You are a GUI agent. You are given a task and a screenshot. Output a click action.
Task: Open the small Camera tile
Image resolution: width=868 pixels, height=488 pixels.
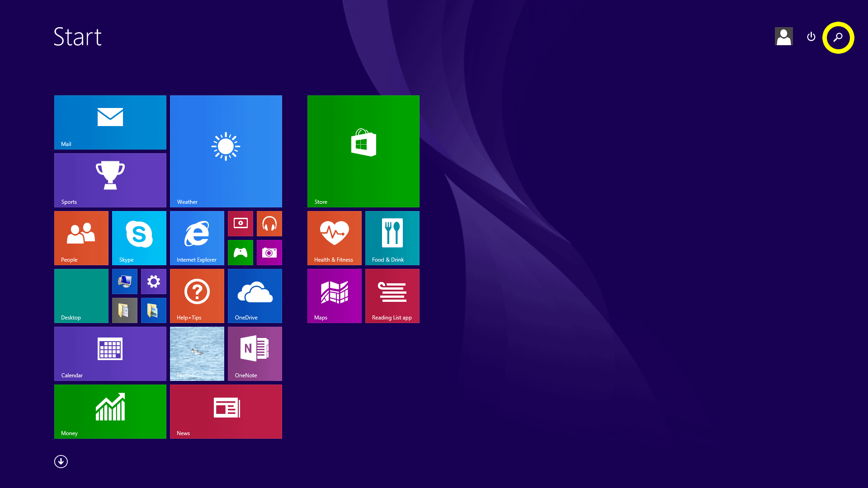[269, 253]
